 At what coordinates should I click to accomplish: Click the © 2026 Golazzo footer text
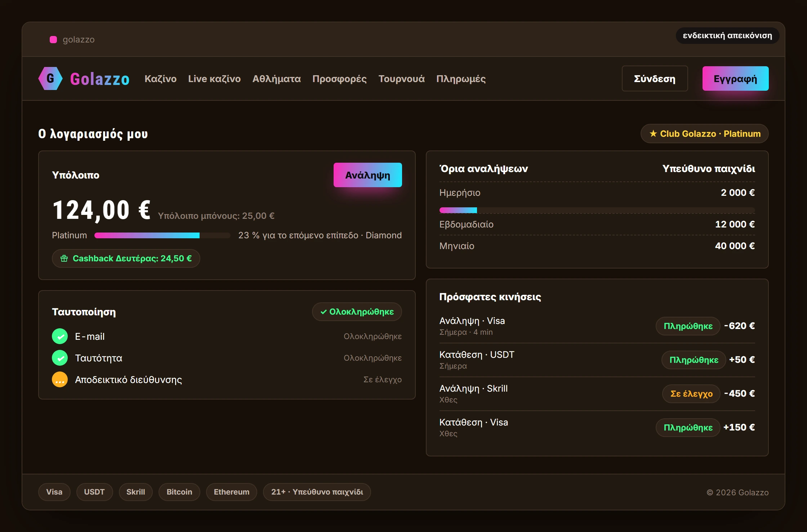(737, 492)
